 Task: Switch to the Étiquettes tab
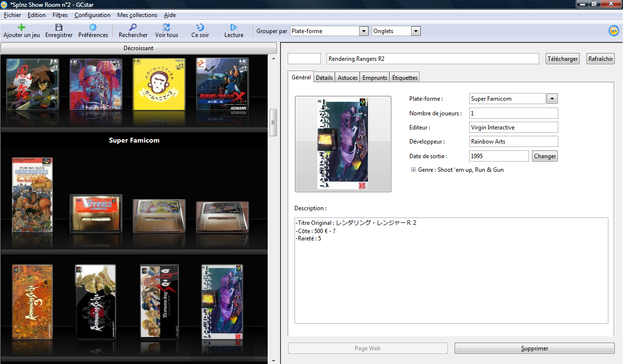[404, 77]
